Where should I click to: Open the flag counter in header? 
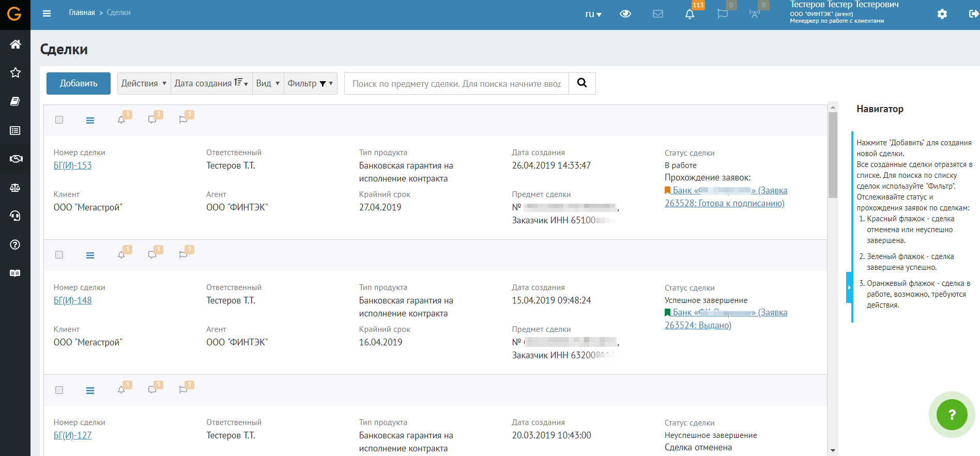723,14
